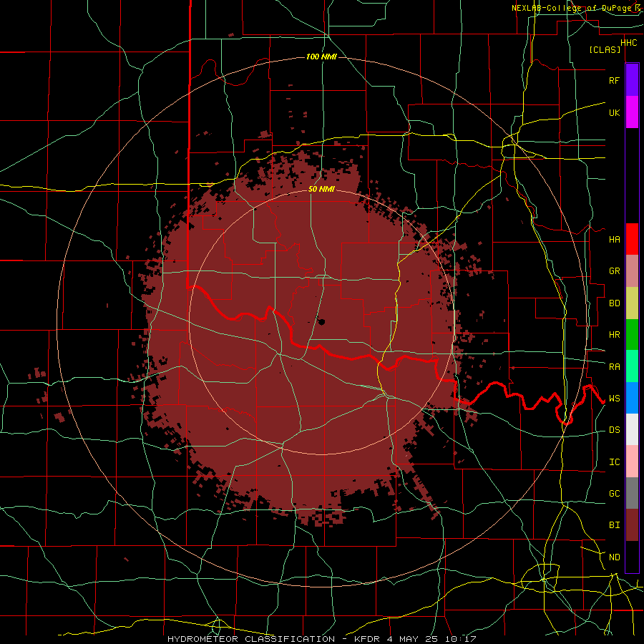Select the BD yellow legend swatch
This screenshot has width=644, height=644.
632,303
